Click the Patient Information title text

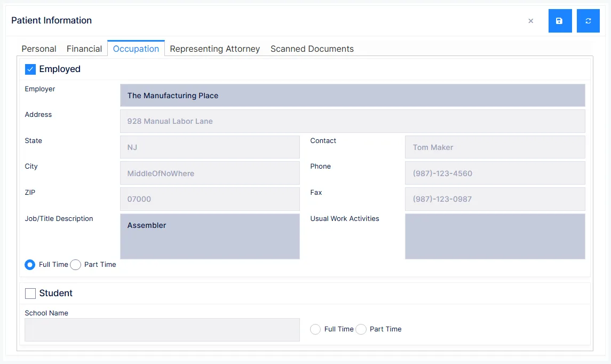51,20
